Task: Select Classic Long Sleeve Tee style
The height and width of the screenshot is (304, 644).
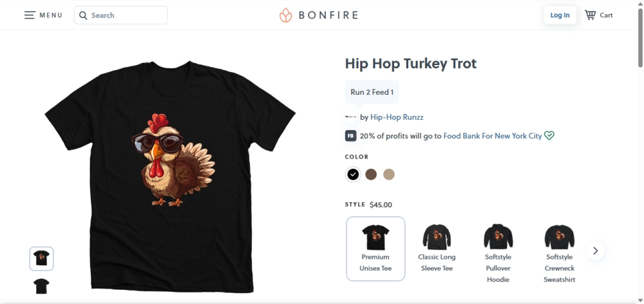Action: (x=437, y=249)
